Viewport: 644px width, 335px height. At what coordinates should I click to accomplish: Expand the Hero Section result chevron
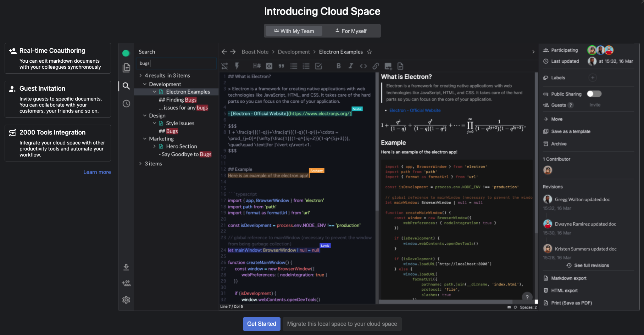tap(155, 146)
